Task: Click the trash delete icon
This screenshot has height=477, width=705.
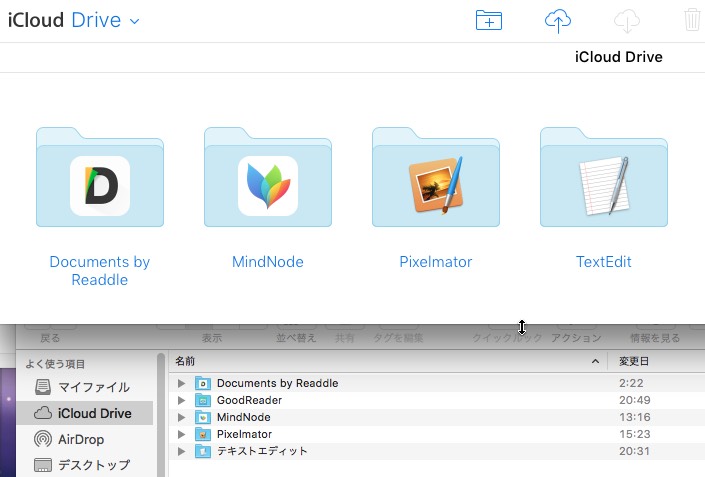Action: click(692, 20)
